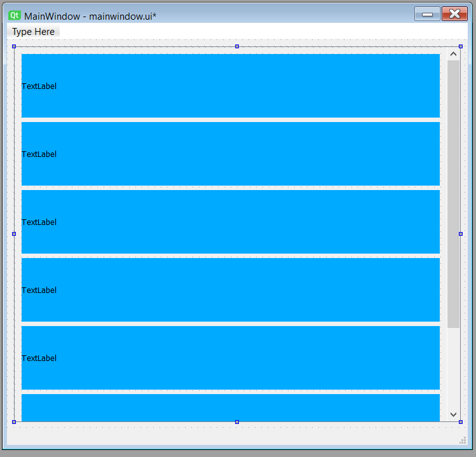This screenshot has width=476, height=457.
Task: Select the fourth TextLabel from top
Action: [231, 290]
